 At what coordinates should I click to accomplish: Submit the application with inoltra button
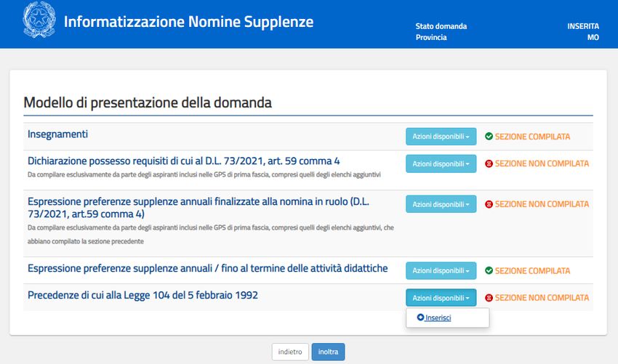coord(328,352)
